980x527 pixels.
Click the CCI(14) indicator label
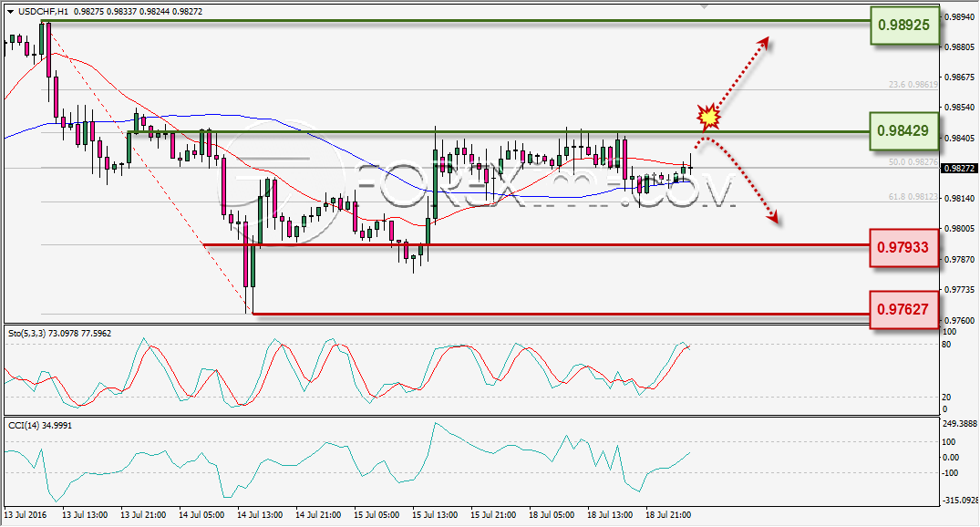[x=23, y=426]
